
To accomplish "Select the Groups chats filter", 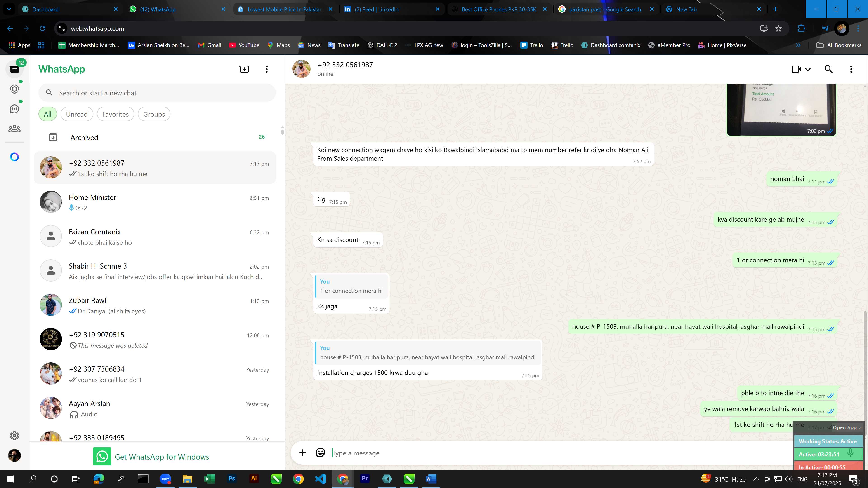I will pyautogui.click(x=154, y=114).
